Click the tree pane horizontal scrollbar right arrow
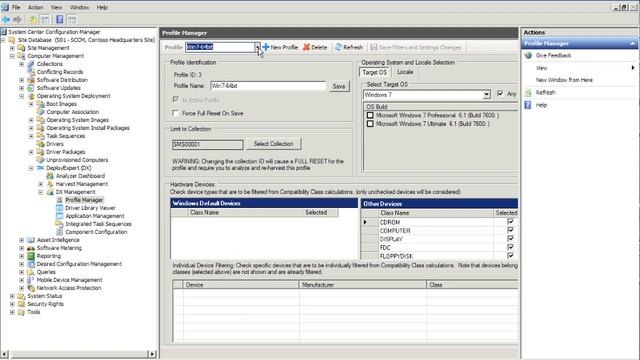Image resolution: width=640 pixels, height=360 pixels. 152,354
